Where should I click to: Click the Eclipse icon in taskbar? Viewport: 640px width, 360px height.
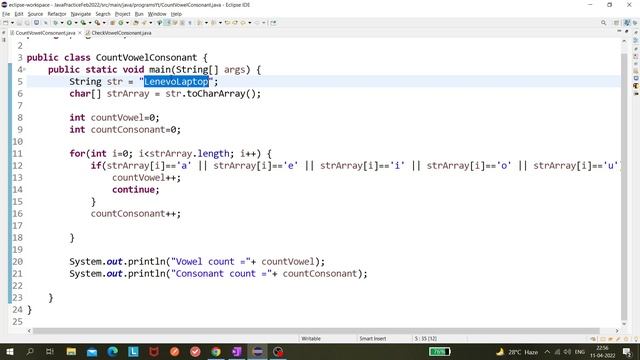click(x=258, y=351)
